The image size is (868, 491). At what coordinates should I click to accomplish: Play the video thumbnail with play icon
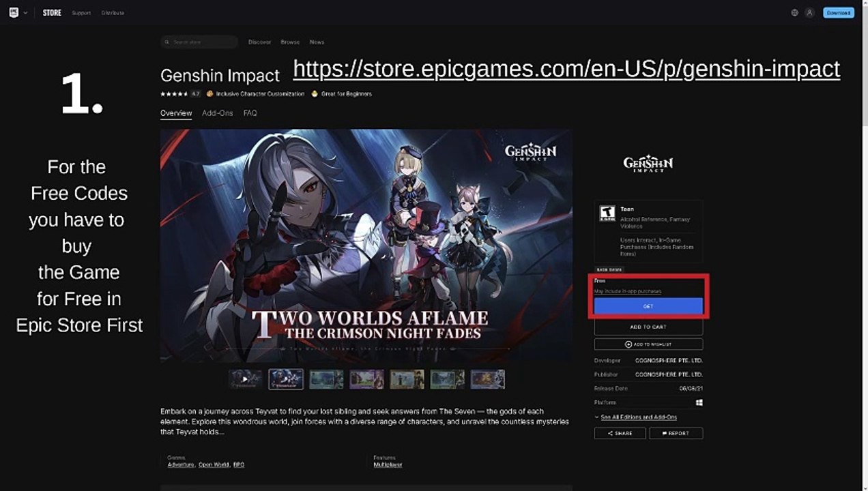[x=245, y=379]
